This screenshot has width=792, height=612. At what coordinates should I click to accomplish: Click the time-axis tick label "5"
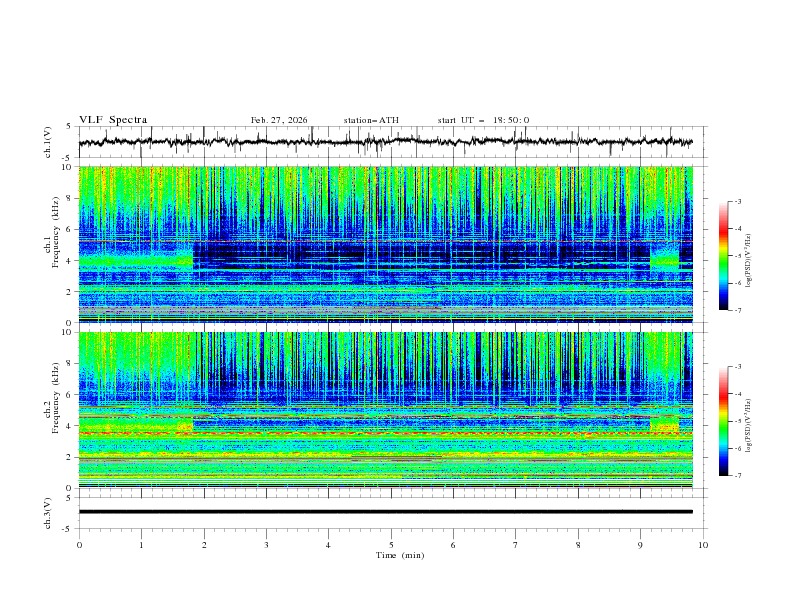(x=391, y=545)
